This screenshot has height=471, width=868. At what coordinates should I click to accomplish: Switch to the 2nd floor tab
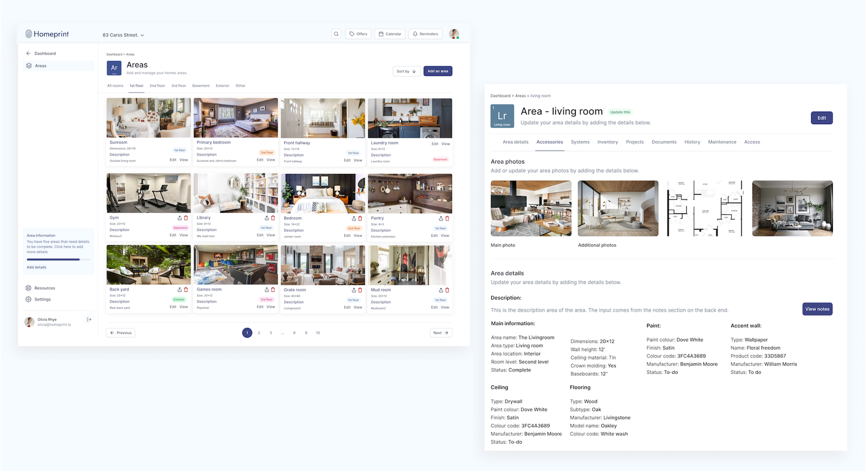[x=157, y=86]
